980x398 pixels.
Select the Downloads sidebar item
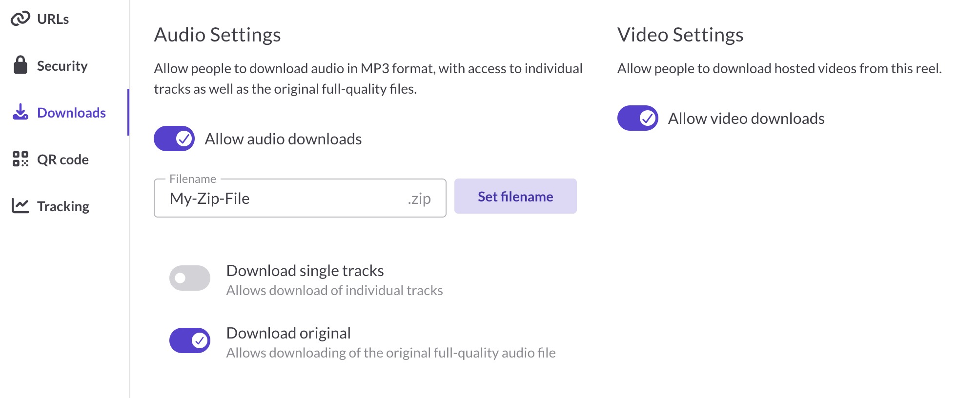click(64, 113)
